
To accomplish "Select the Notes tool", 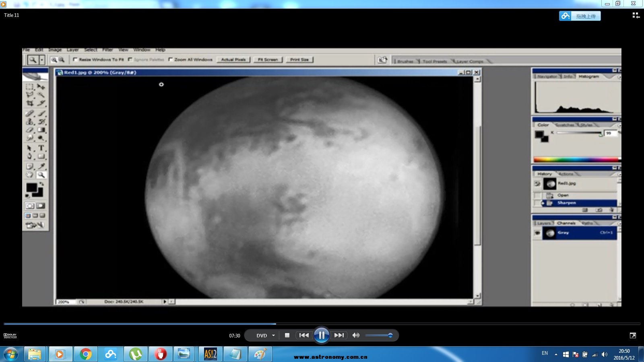I will click(x=30, y=166).
